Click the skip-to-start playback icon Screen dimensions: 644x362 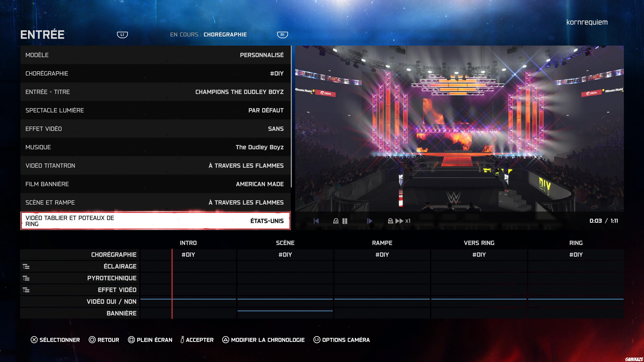316,221
